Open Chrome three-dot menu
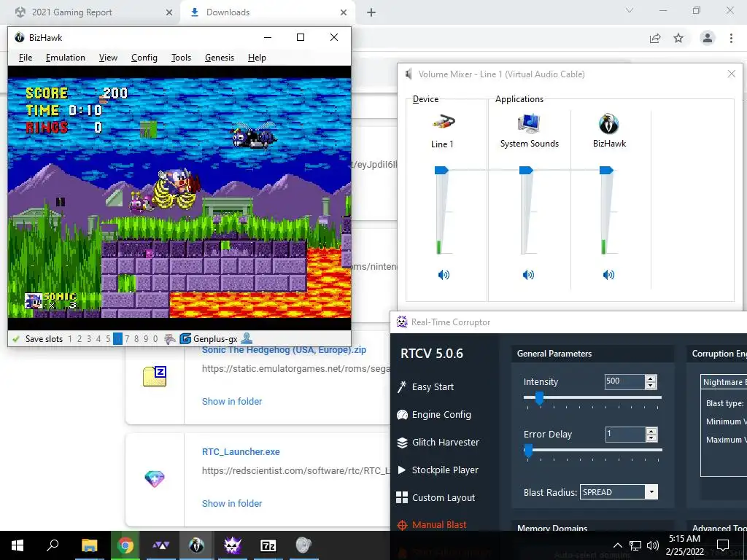The image size is (747, 560). [x=731, y=38]
